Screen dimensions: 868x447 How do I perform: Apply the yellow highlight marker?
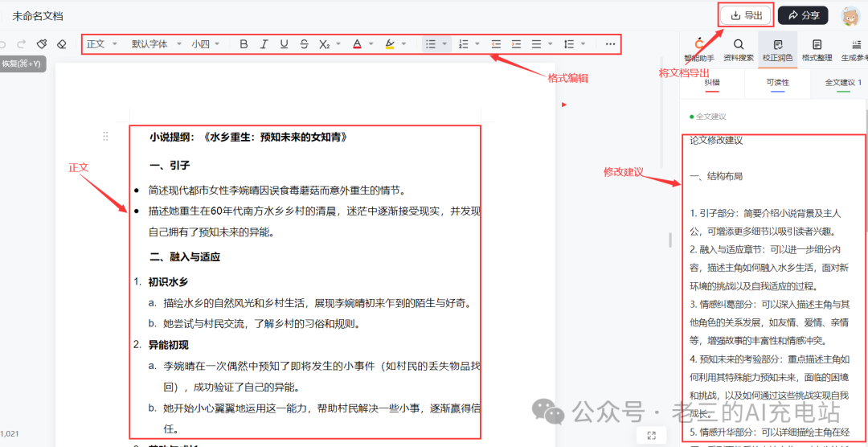391,44
